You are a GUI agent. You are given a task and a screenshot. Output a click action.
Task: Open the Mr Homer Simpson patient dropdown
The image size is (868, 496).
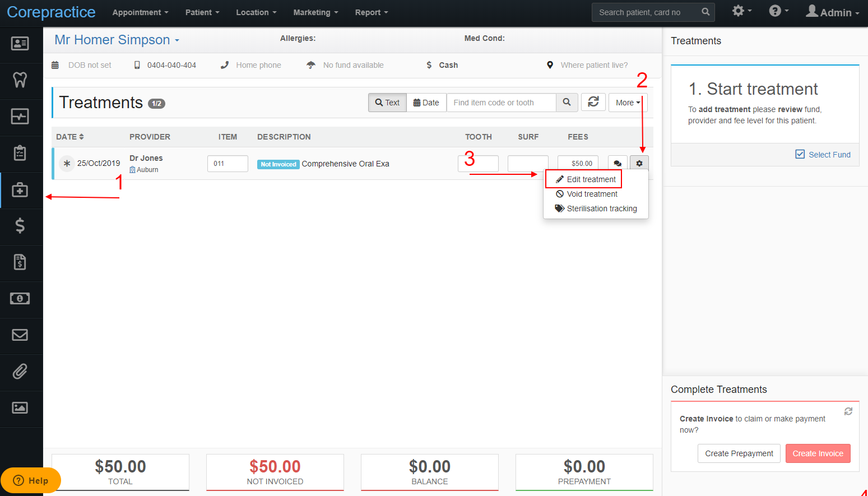117,40
